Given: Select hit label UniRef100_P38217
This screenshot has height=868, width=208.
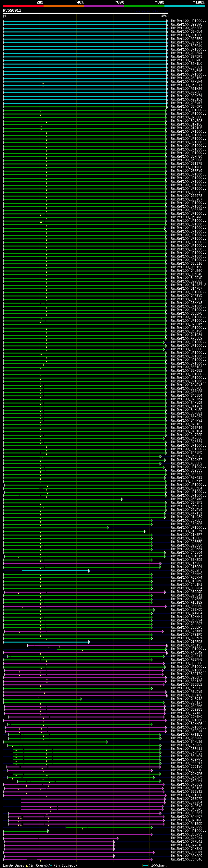Looking at the screenshot, I should click(187, 763).
